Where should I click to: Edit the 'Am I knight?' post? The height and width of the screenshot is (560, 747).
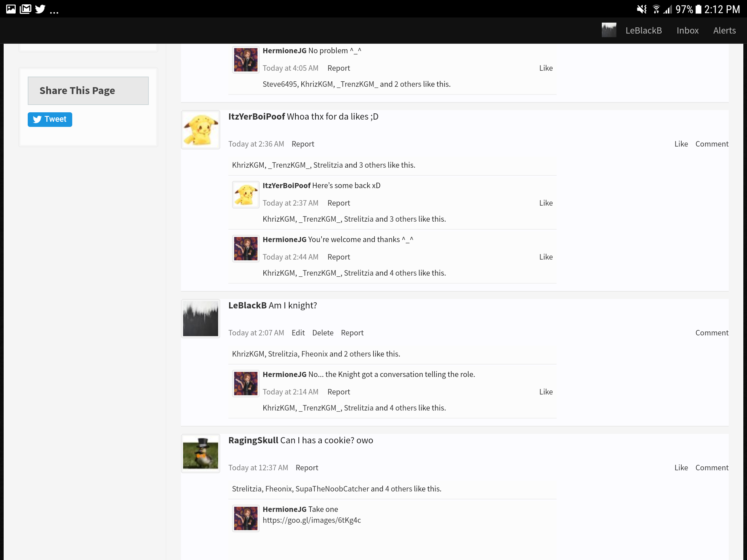(298, 333)
